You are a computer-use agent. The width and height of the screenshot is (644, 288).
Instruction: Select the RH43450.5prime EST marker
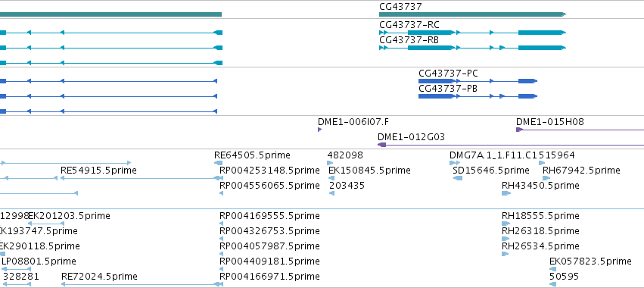(x=506, y=193)
